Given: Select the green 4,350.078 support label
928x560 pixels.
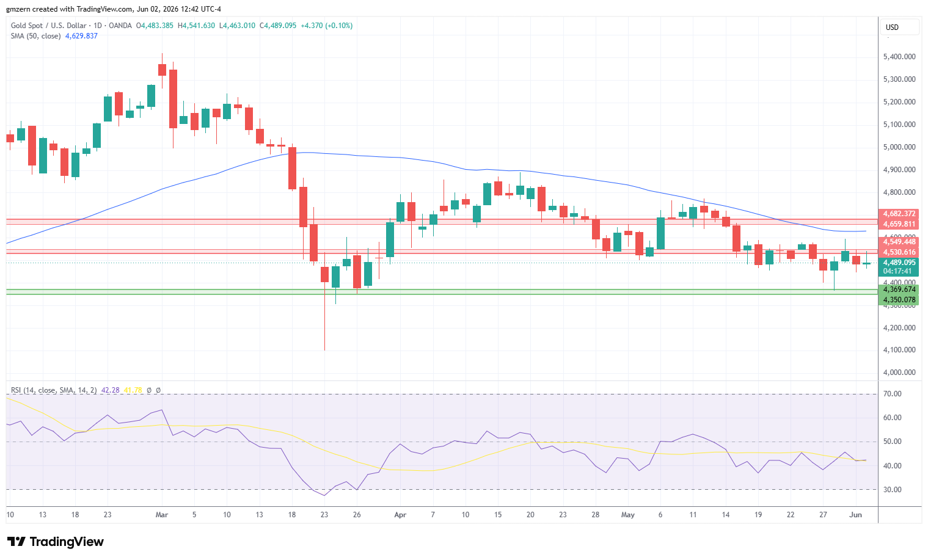Looking at the screenshot, I should (899, 300).
